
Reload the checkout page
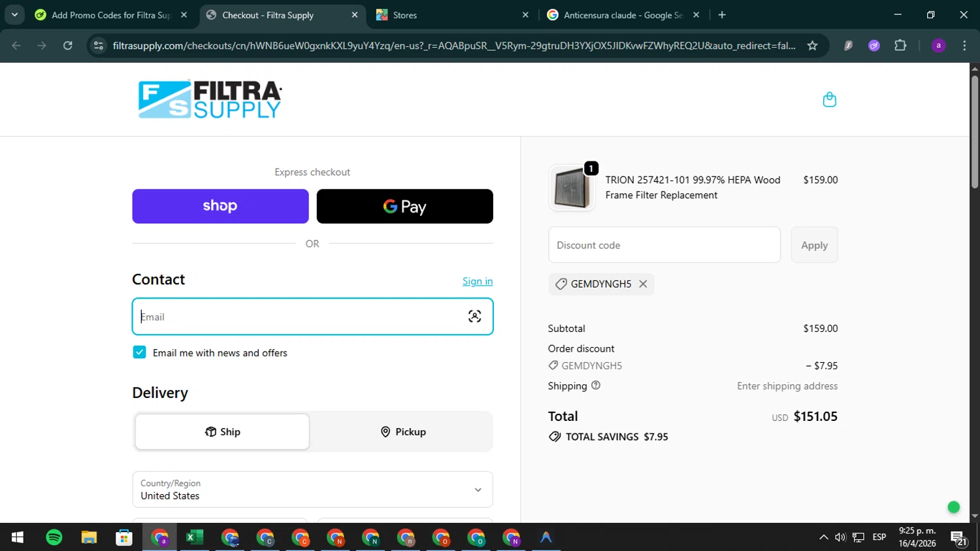click(68, 46)
